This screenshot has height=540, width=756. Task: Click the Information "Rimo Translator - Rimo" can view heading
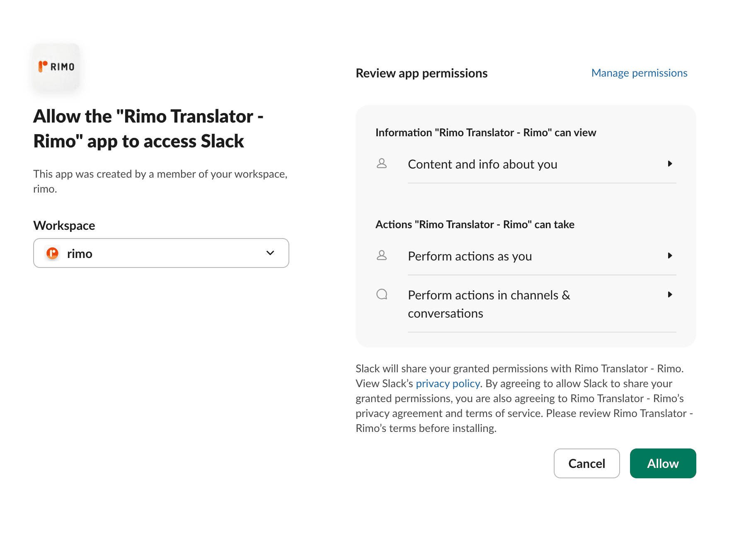tap(485, 133)
